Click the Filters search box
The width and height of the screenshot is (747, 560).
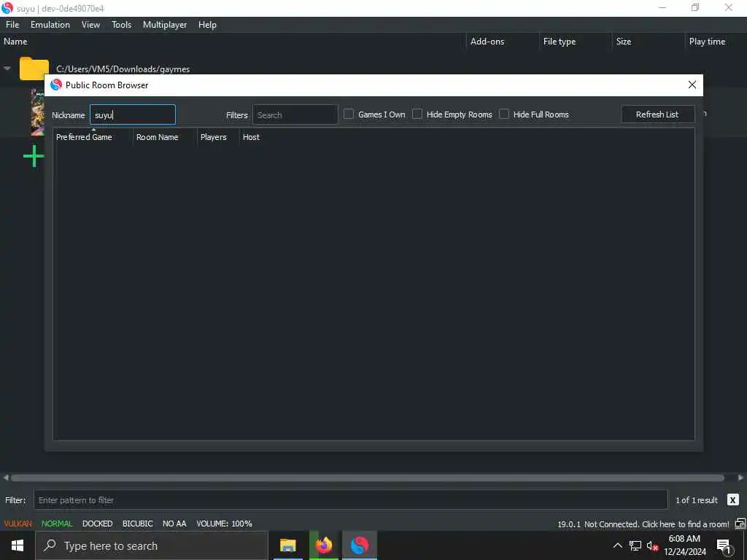point(295,114)
